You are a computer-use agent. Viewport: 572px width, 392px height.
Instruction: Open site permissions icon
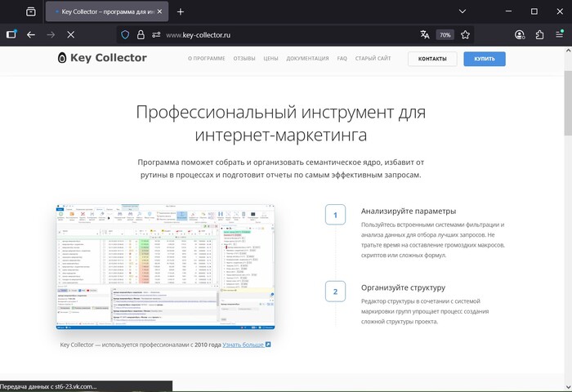click(x=156, y=35)
